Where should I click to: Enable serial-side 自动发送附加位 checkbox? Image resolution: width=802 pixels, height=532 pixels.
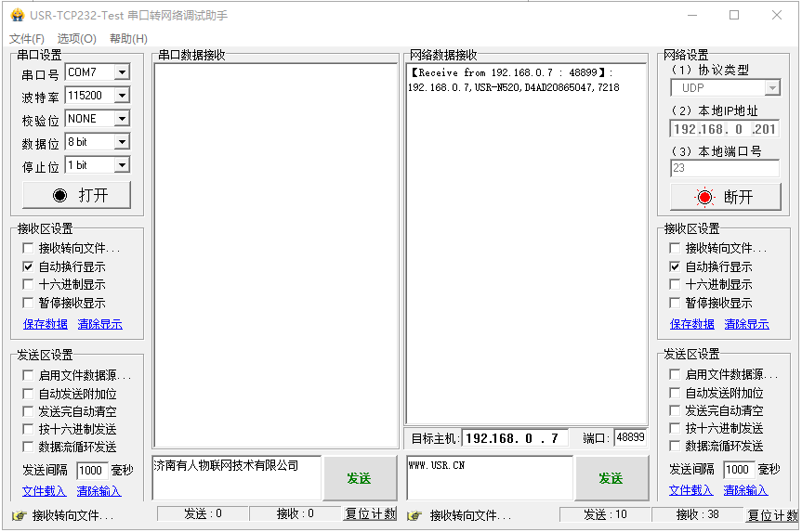28,394
